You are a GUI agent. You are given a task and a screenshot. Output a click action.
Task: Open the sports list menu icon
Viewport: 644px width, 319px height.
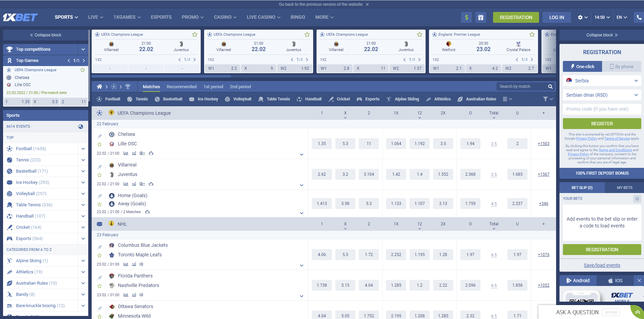tap(505, 99)
